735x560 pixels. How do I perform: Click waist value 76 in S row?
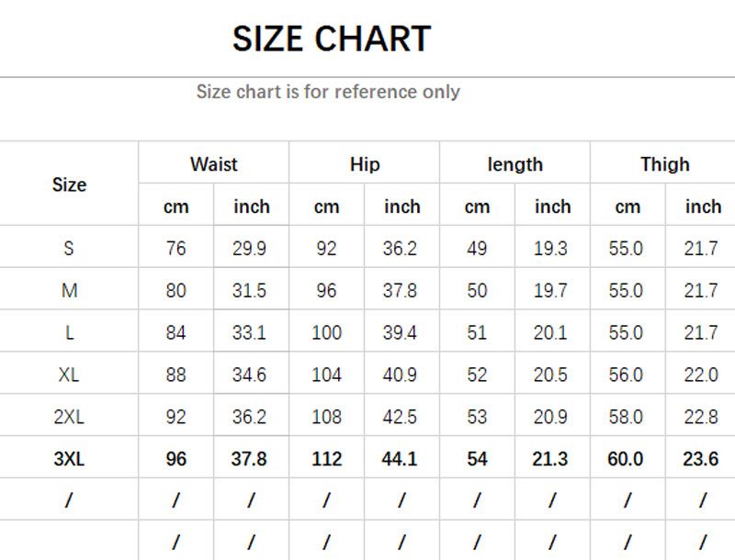175,248
